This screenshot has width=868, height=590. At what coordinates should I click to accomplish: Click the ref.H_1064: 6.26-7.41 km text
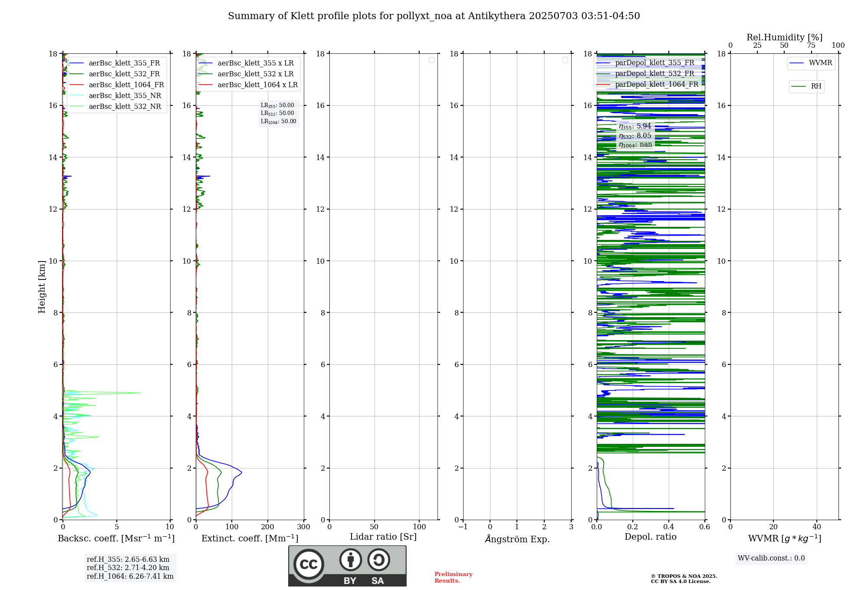click(130, 577)
